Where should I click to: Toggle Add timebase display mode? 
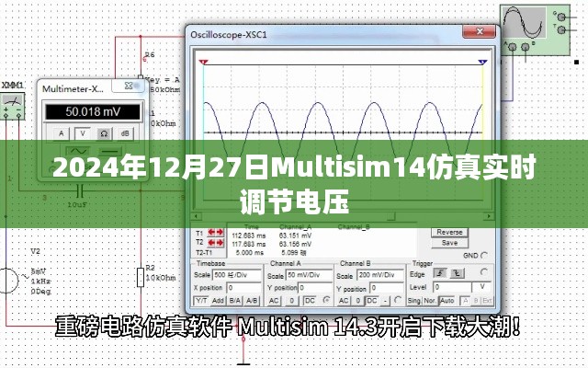click(x=218, y=301)
